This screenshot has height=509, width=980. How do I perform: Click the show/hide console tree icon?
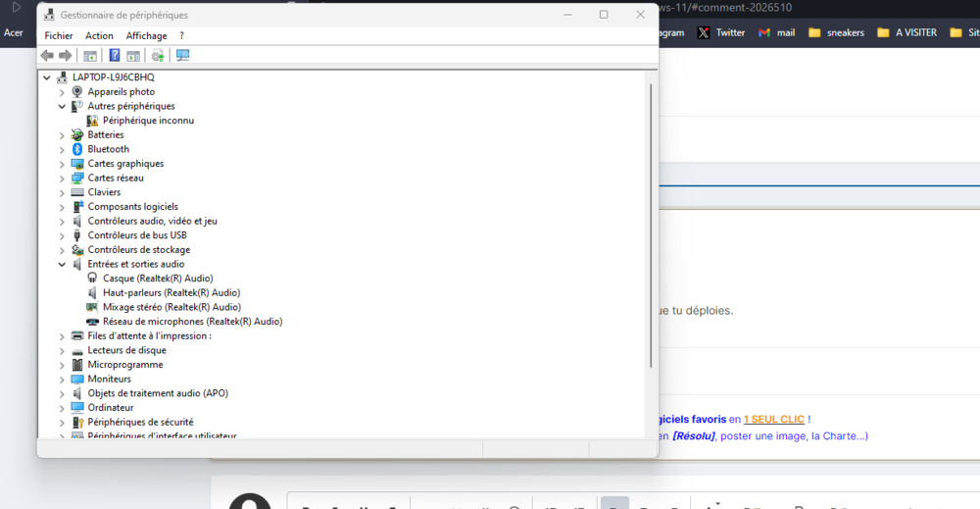point(90,55)
